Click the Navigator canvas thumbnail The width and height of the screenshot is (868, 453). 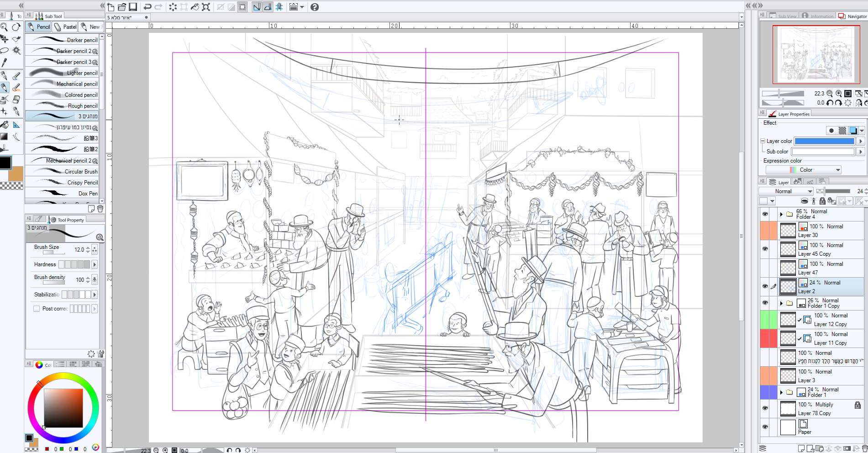tap(816, 55)
